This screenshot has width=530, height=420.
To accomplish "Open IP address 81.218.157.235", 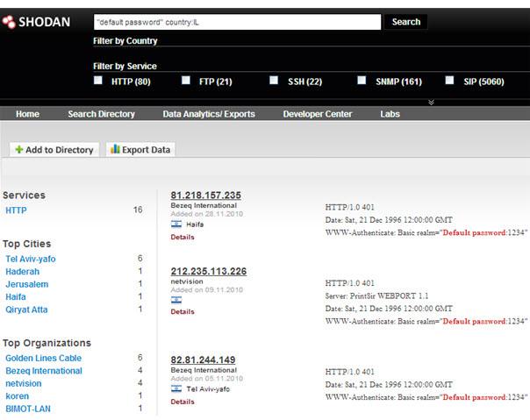I will 206,196.
